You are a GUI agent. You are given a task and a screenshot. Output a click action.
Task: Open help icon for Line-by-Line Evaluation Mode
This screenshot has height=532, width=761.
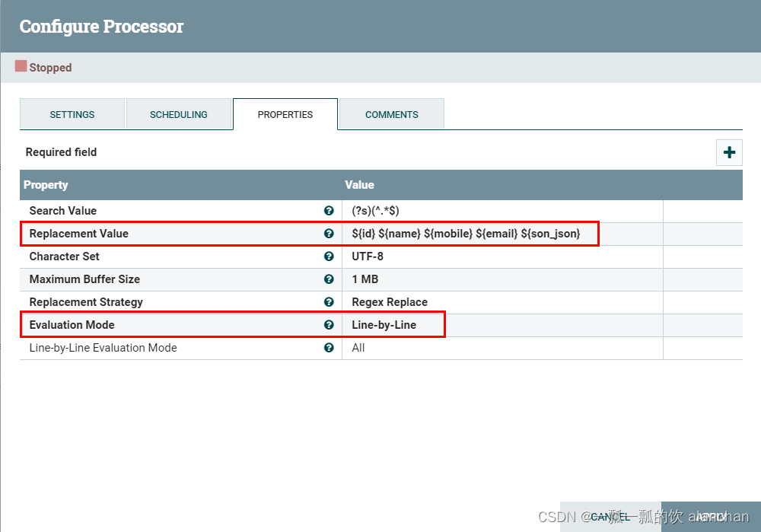tap(329, 348)
